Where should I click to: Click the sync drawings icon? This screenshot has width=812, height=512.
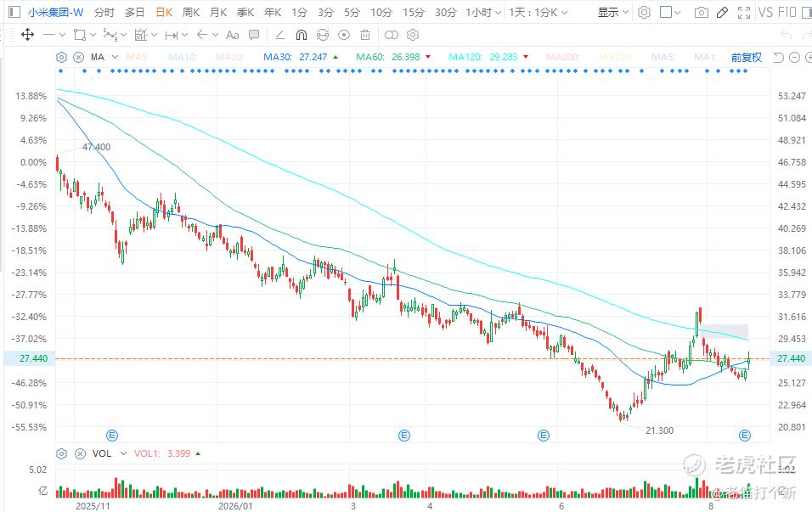click(323, 35)
